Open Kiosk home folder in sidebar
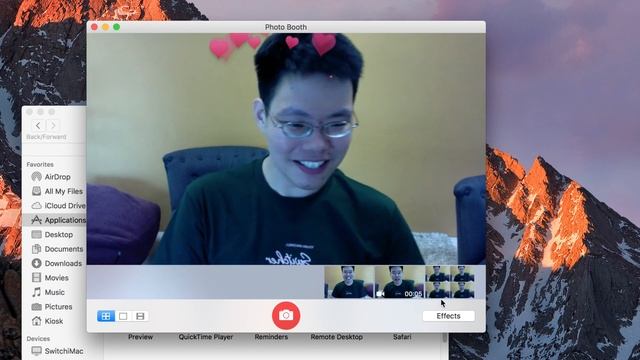 [54, 321]
